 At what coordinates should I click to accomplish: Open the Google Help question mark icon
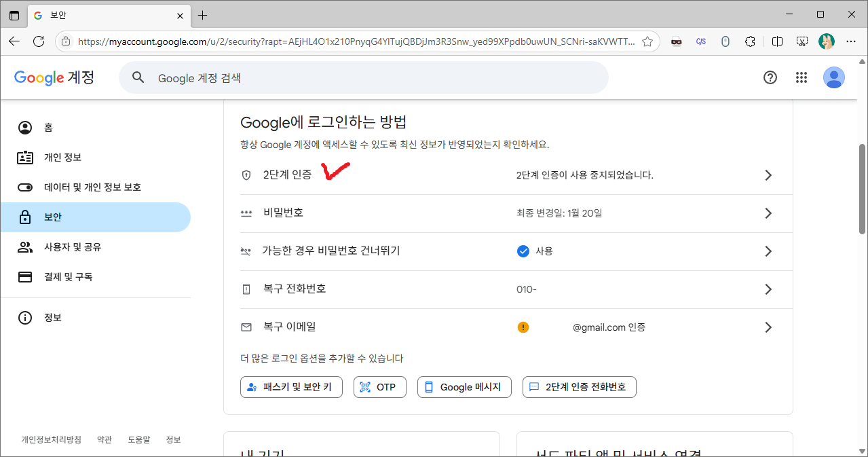pos(770,77)
